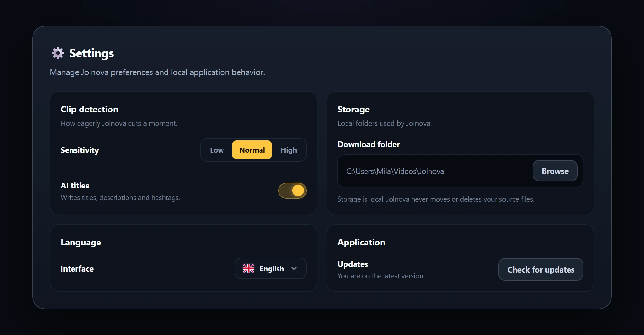Click the Application section heading

[361, 243]
